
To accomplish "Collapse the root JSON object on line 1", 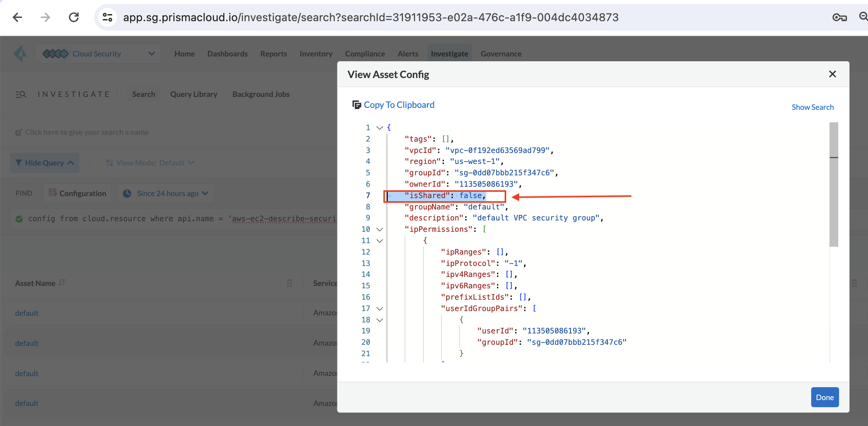I will tap(379, 127).
